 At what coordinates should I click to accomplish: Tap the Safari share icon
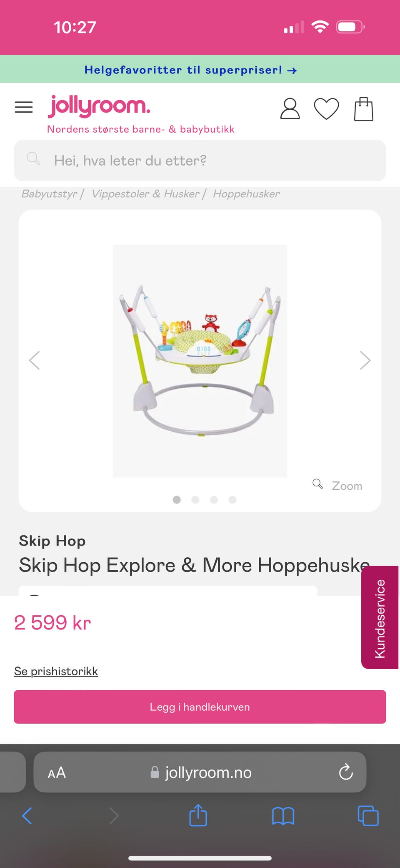(198, 815)
